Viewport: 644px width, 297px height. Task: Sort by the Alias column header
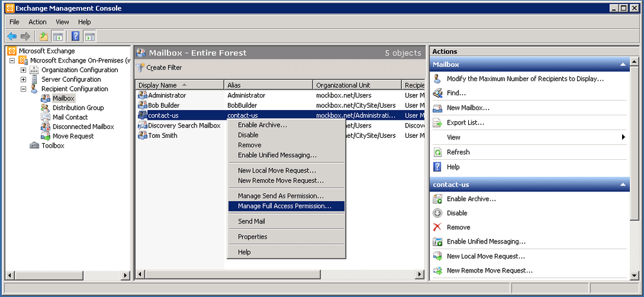tap(268, 85)
